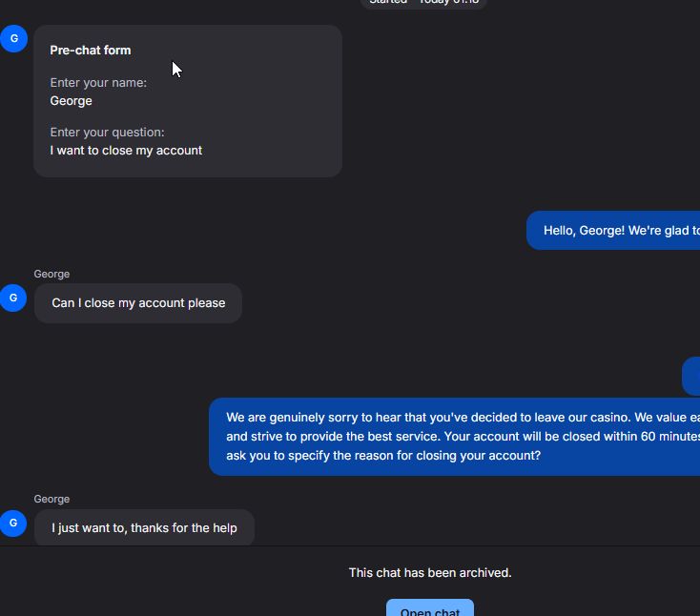This screenshot has width=700, height=616.
Task: Click the 'I want to close my account' answer
Action: click(126, 151)
